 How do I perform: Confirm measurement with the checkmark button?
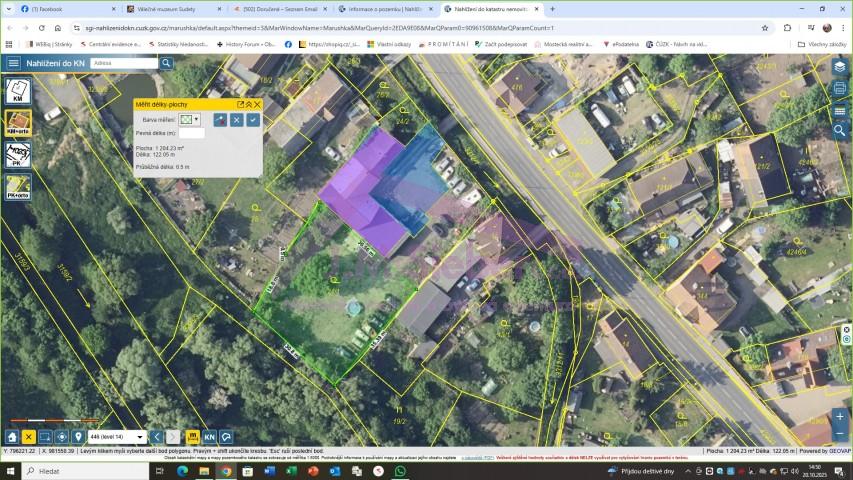(253, 119)
